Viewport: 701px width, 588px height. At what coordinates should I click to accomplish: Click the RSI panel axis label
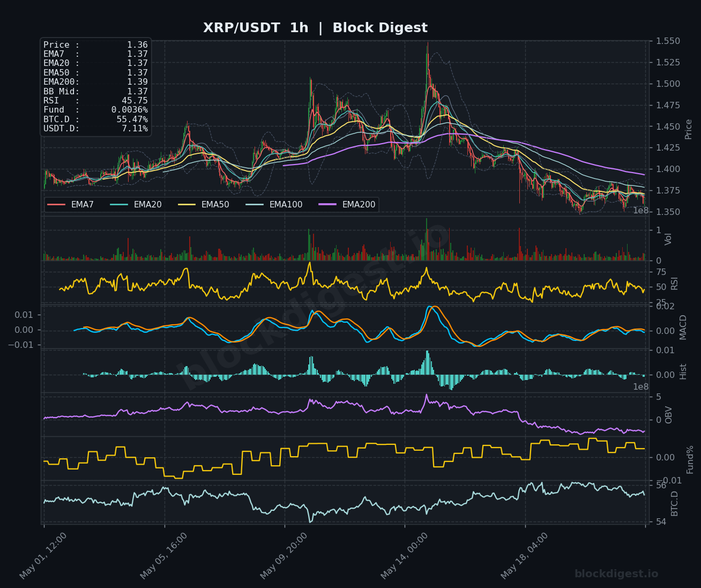click(675, 284)
